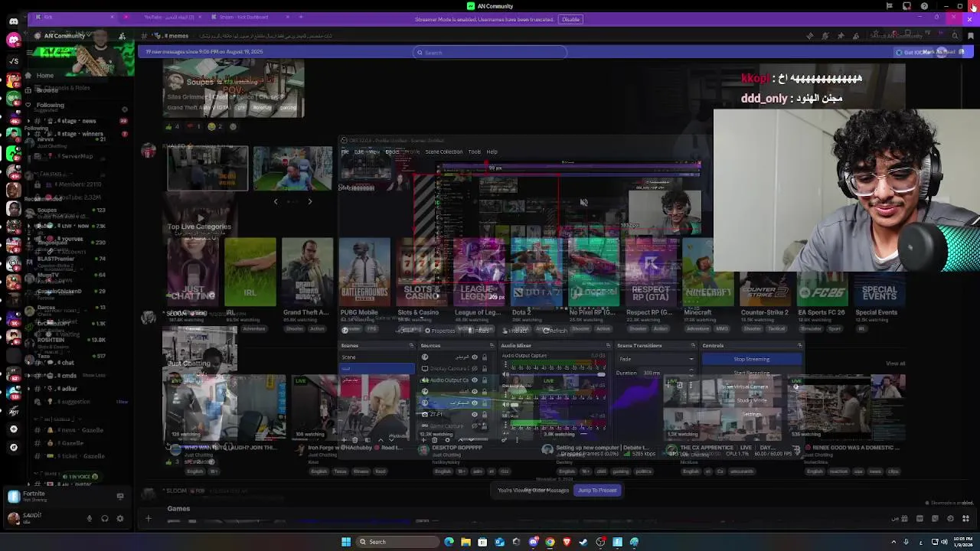The width and height of the screenshot is (980, 551).
Task: Add a source in OBS Sources dock
Action: pos(423,440)
